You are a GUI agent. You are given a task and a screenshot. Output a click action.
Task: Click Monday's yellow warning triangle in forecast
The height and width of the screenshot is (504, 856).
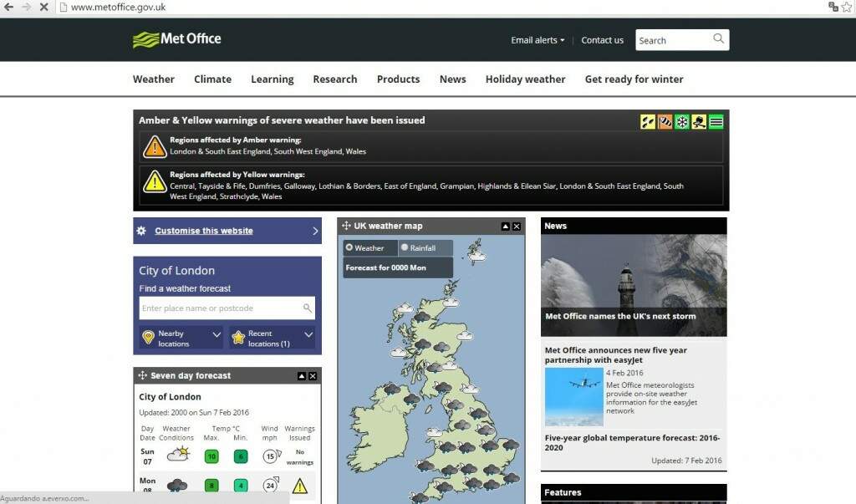(x=299, y=486)
